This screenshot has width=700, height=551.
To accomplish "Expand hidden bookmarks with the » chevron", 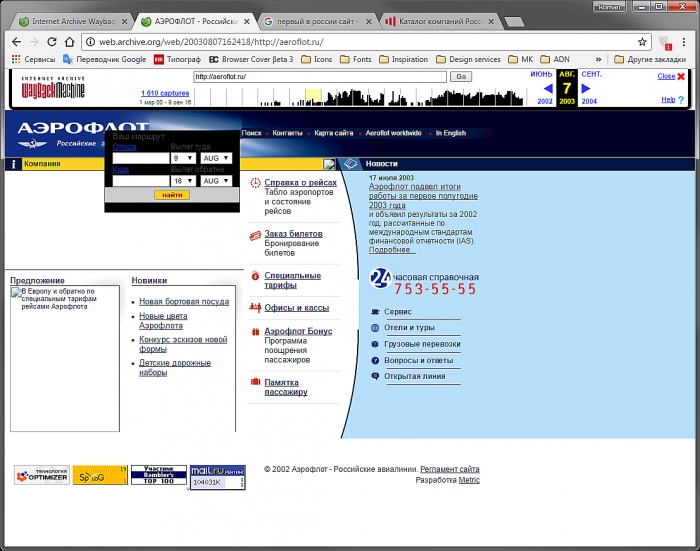I will click(598, 59).
